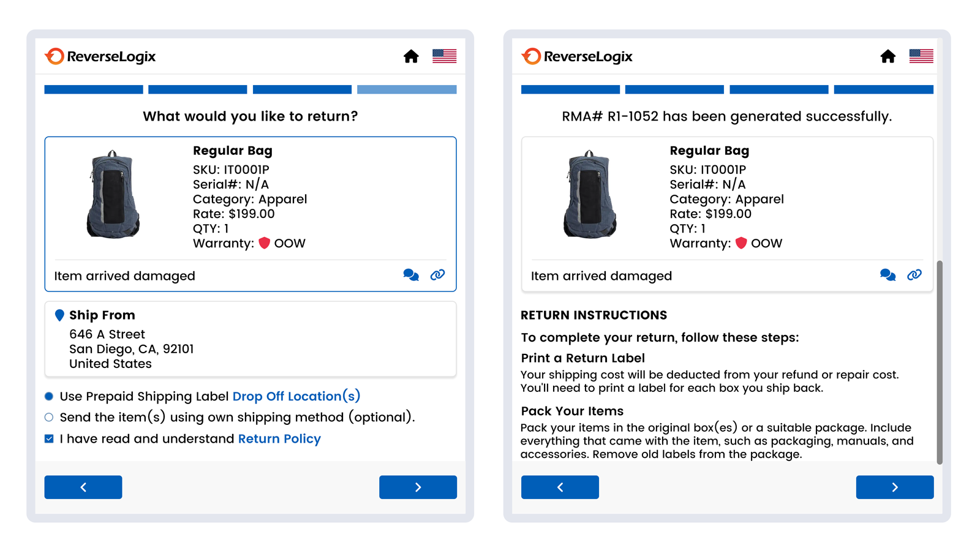
Task: Click the ReverseLogix logo on the left panel
Action: [101, 56]
